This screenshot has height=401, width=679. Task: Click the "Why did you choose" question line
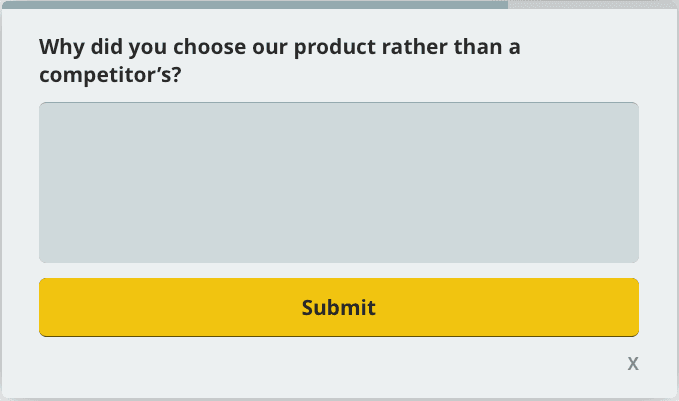280,47
